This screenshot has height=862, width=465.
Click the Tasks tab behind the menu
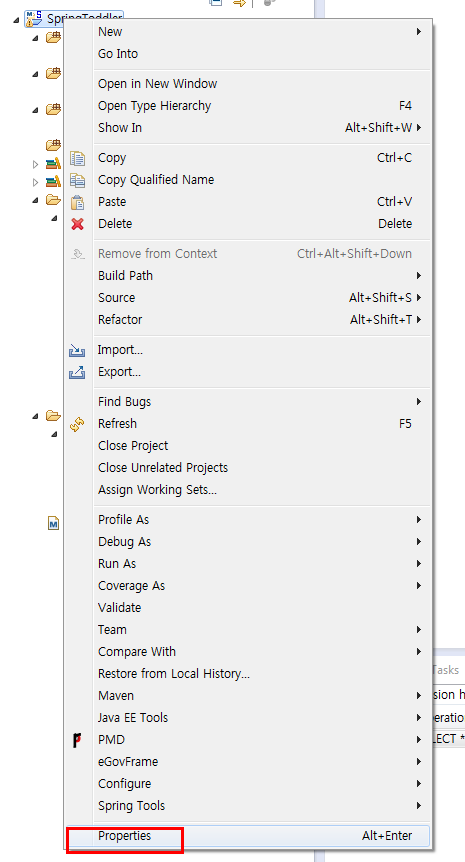tap(446, 670)
